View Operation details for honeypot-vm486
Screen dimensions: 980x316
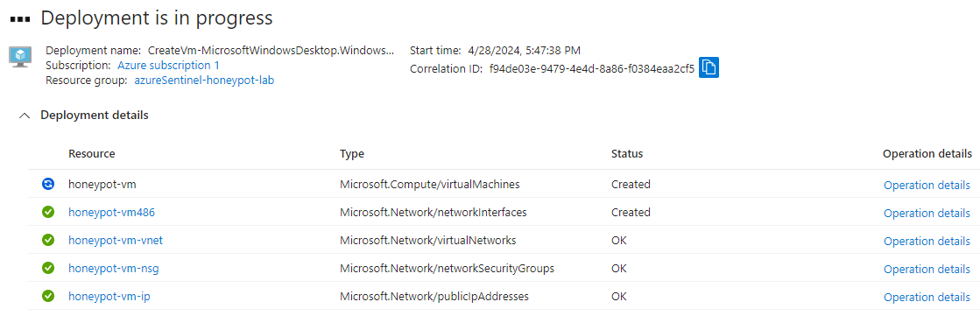tap(927, 214)
